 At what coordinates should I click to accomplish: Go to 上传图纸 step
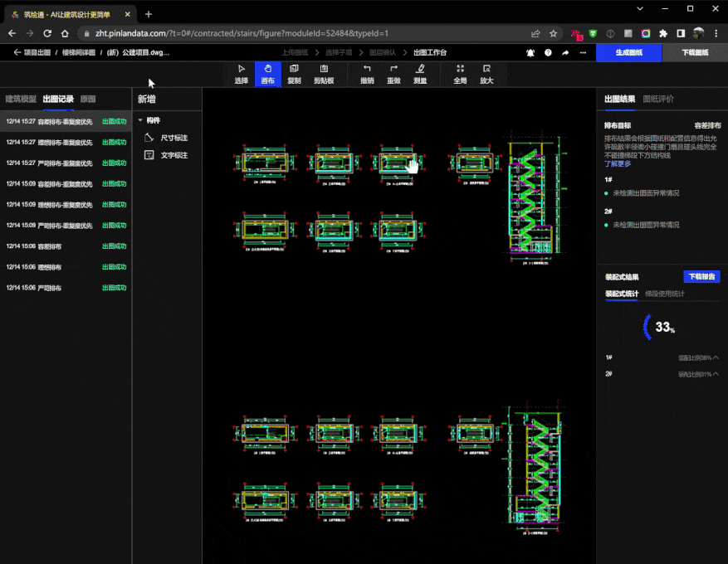(295, 52)
